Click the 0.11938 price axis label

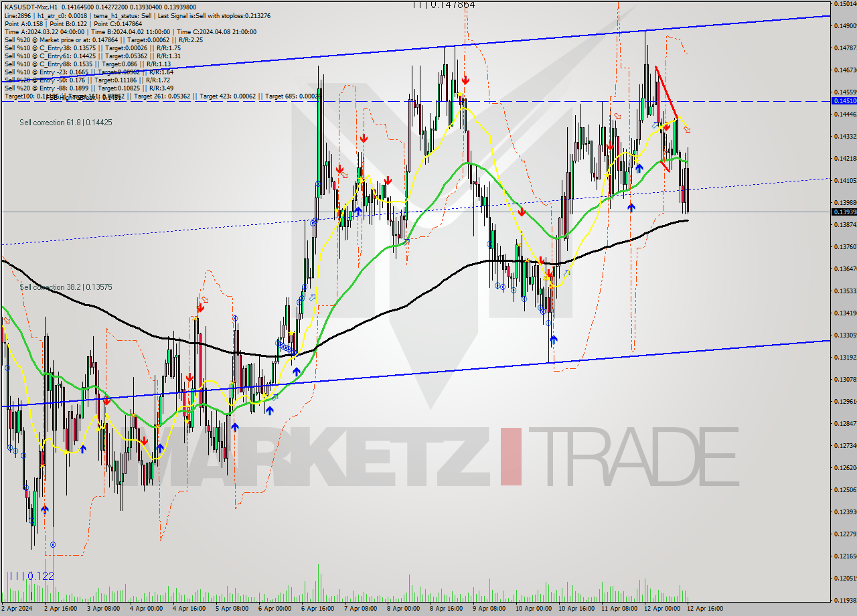click(845, 600)
